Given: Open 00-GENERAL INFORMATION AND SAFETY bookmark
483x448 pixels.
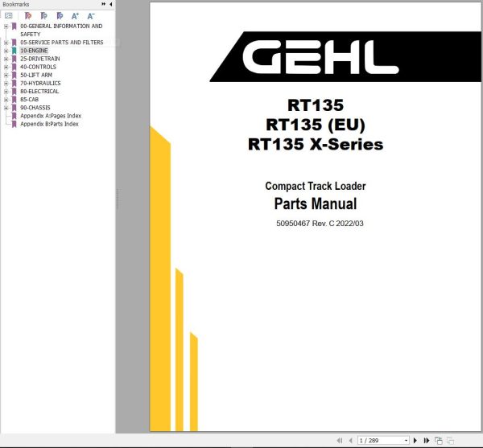Looking at the screenshot, I should coord(61,30).
